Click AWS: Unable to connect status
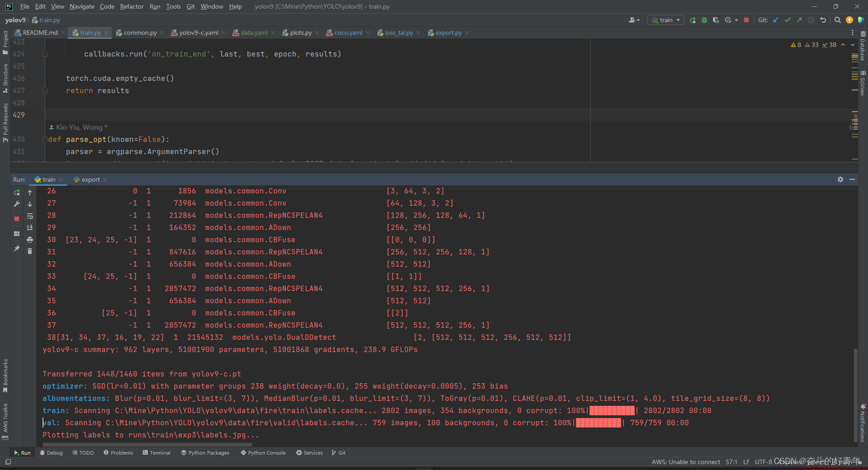The width and height of the screenshot is (868, 470). pos(686,462)
